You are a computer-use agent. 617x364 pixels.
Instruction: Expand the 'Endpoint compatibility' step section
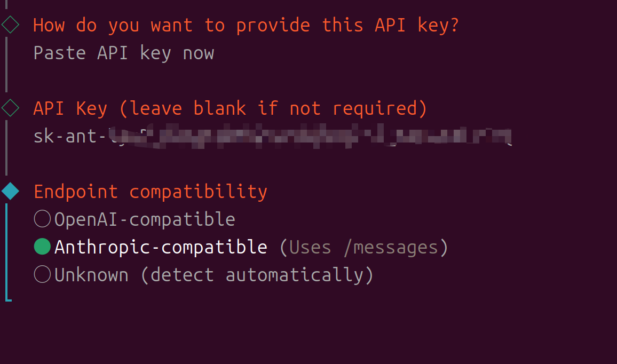pos(150,191)
